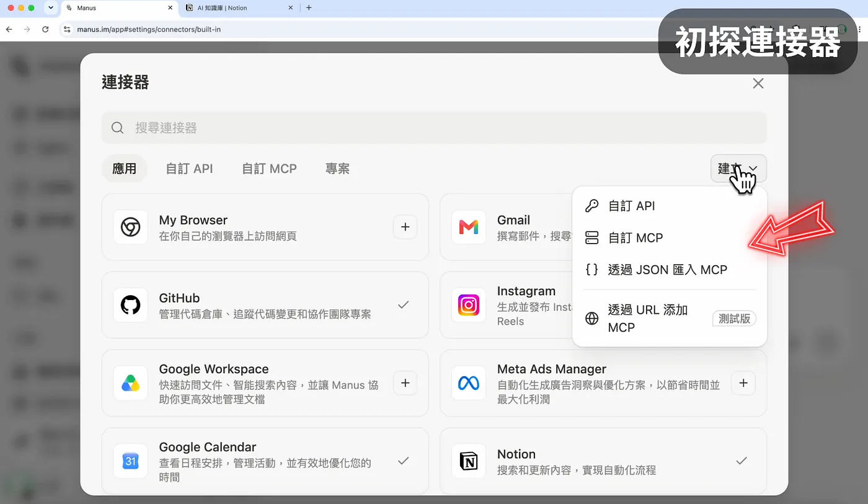Click the server icon beside 自訂 MCP
The height and width of the screenshot is (504, 868).
(x=591, y=238)
